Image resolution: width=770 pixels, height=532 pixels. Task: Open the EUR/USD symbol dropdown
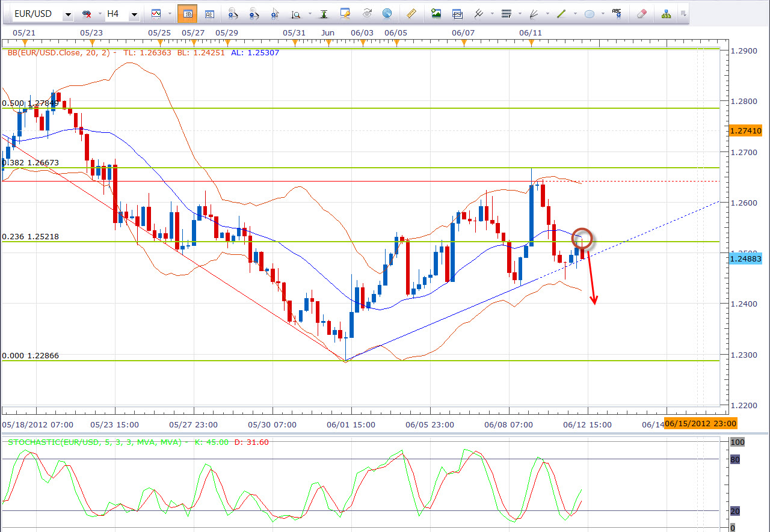[68, 14]
